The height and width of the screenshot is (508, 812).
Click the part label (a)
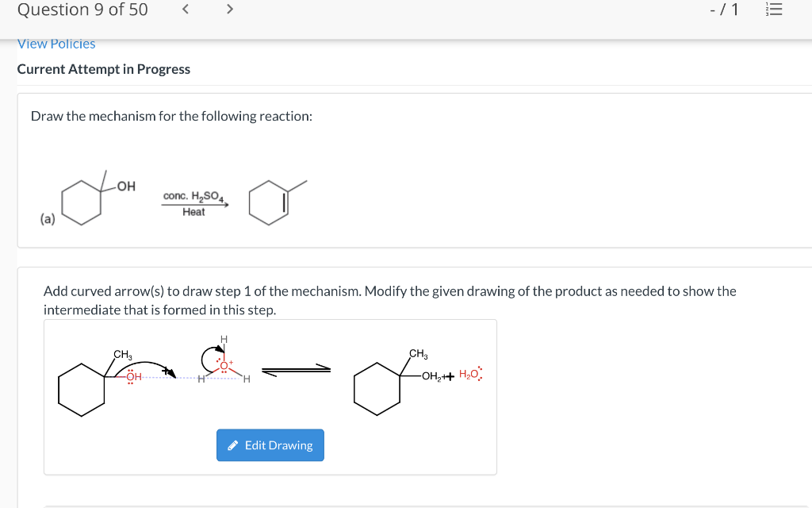coord(47,217)
